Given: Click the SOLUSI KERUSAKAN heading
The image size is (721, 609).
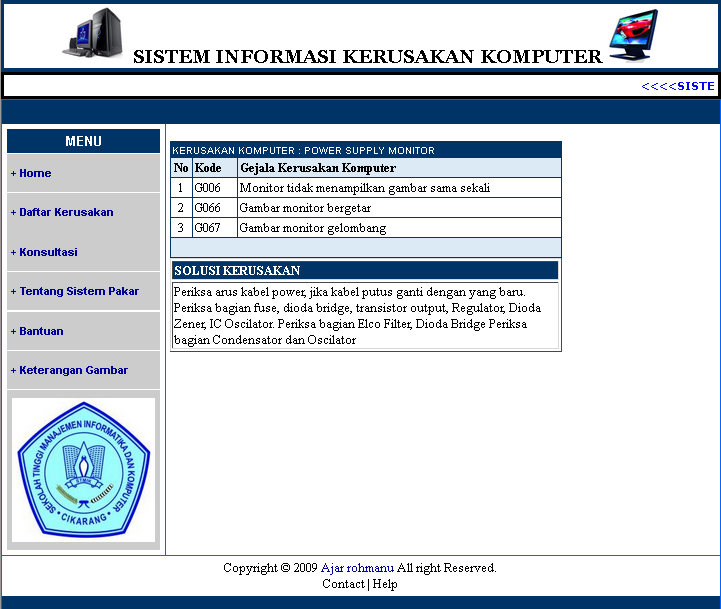Looking at the screenshot, I should pos(365,270).
